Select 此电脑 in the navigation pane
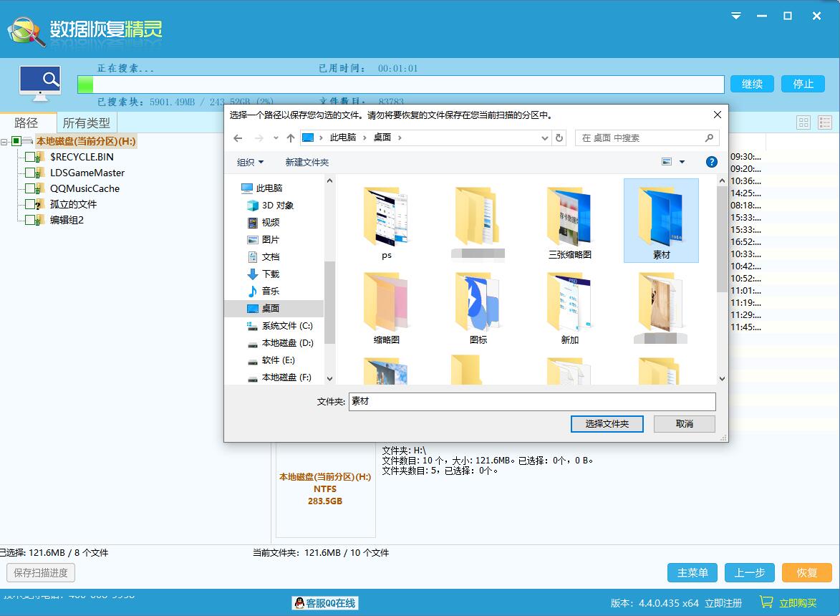The height and width of the screenshot is (616, 840). pos(262,188)
